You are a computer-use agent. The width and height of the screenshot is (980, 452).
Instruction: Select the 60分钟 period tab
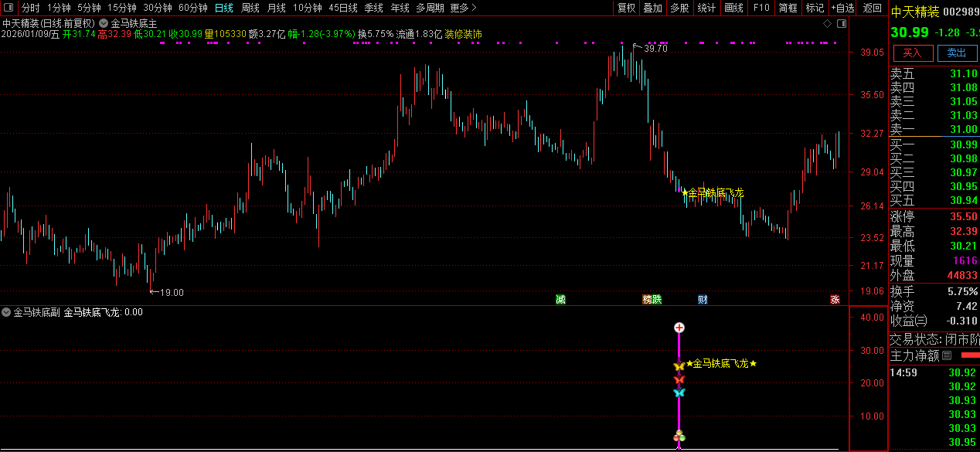point(192,8)
